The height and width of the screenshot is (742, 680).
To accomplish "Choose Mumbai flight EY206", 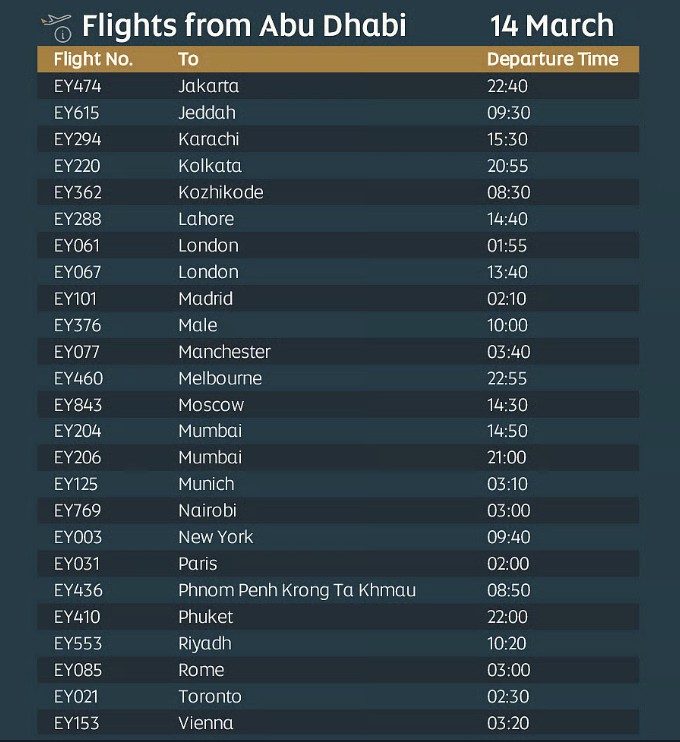I will (x=338, y=457).
